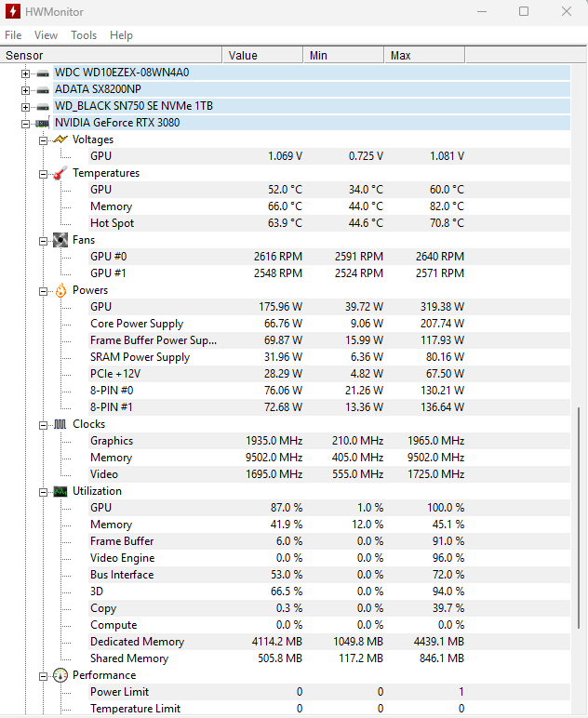Click the Utilization graph icon
The width and height of the screenshot is (588, 718).
coord(60,491)
